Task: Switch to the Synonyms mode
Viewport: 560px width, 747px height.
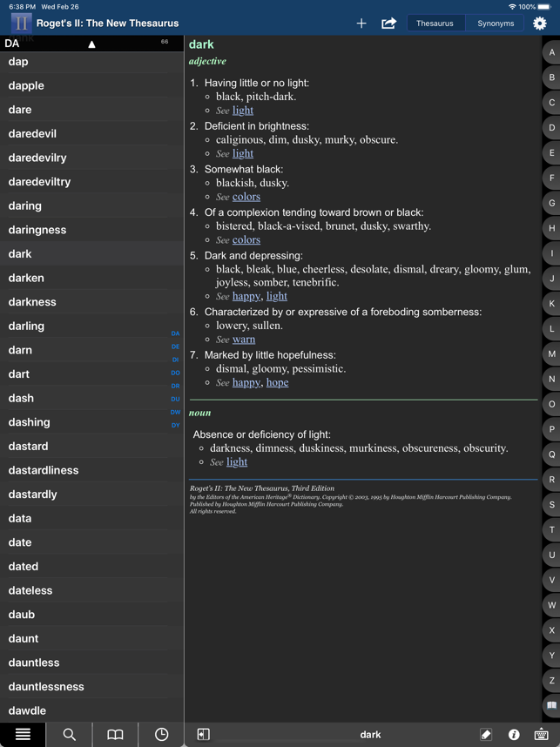Action: pos(496,24)
